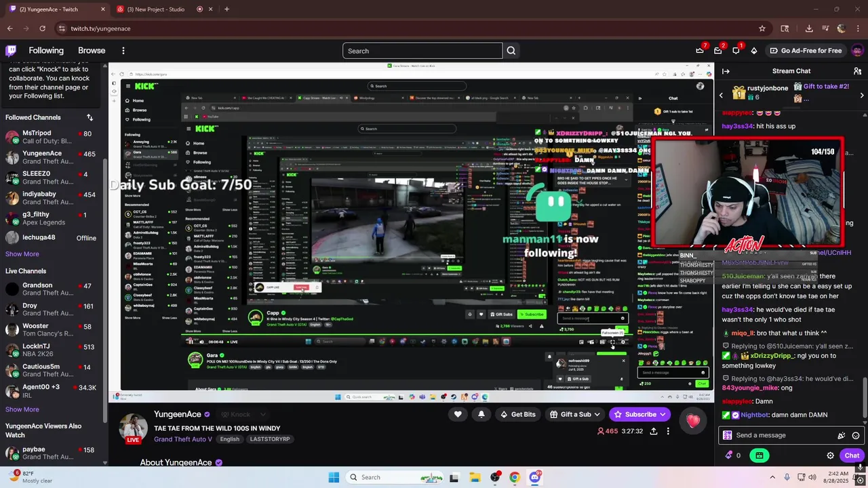Bookmark this page with the star icon
This screenshot has height=488, width=868.
click(762, 28)
